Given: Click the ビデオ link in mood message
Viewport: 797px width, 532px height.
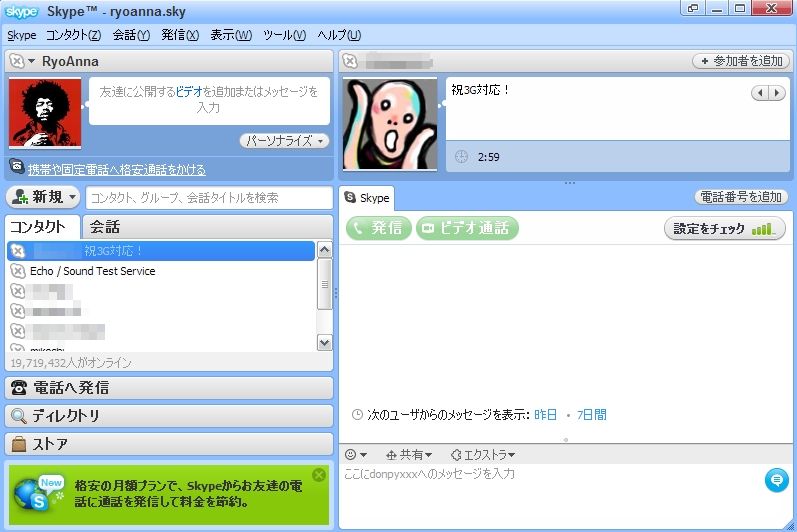Looking at the screenshot, I should pyautogui.click(x=189, y=91).
